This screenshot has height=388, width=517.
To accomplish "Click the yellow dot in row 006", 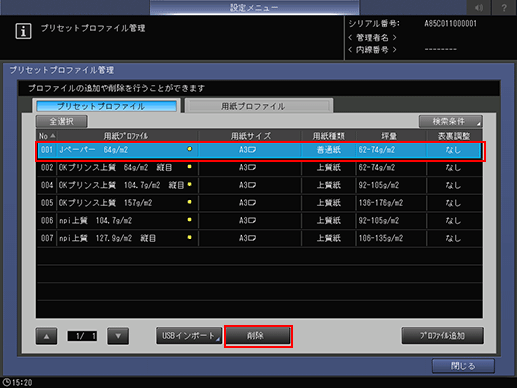I will (190, 219).
